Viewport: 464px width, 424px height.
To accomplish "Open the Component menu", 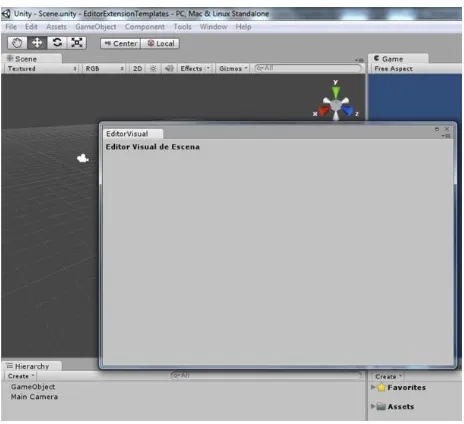I will (145, 27).
